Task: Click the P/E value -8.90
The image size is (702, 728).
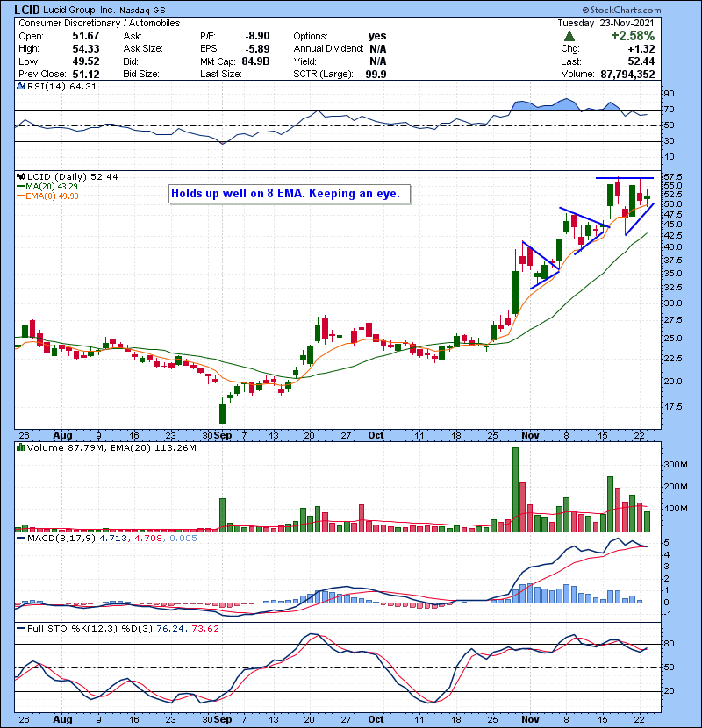Action: click(x=257, y=36)
